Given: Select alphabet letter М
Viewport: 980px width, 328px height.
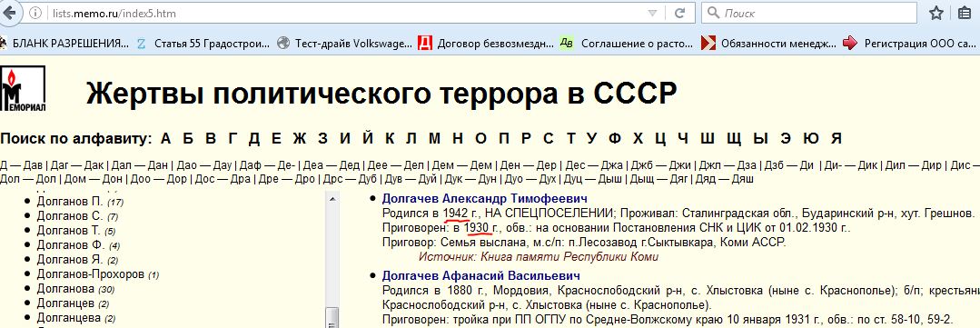Looking at the screenshot, I should point(434,139).
